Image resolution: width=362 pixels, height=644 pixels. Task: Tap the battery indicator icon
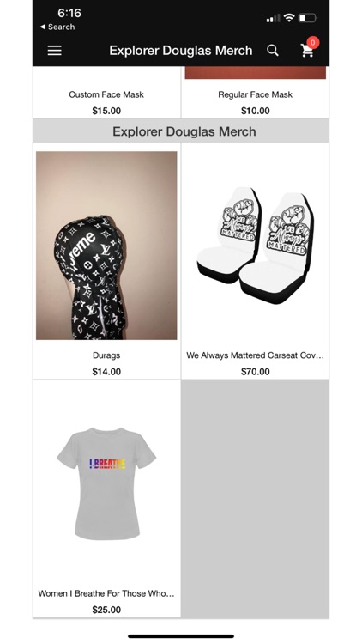pyautogui.click(x=307, y=18)
